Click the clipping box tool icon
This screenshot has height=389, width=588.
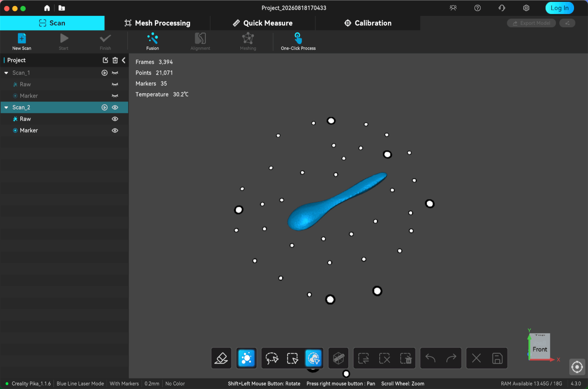(x=338, y=358)
